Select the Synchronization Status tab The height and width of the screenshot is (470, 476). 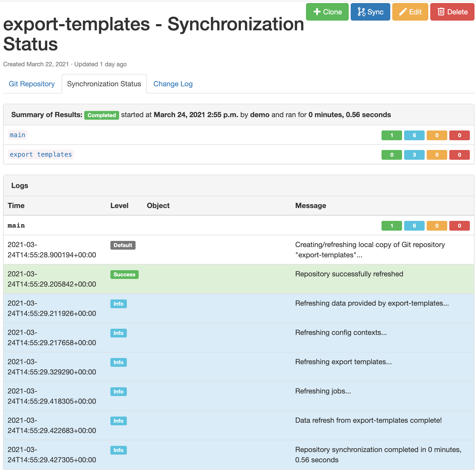(x=104, y=84)
